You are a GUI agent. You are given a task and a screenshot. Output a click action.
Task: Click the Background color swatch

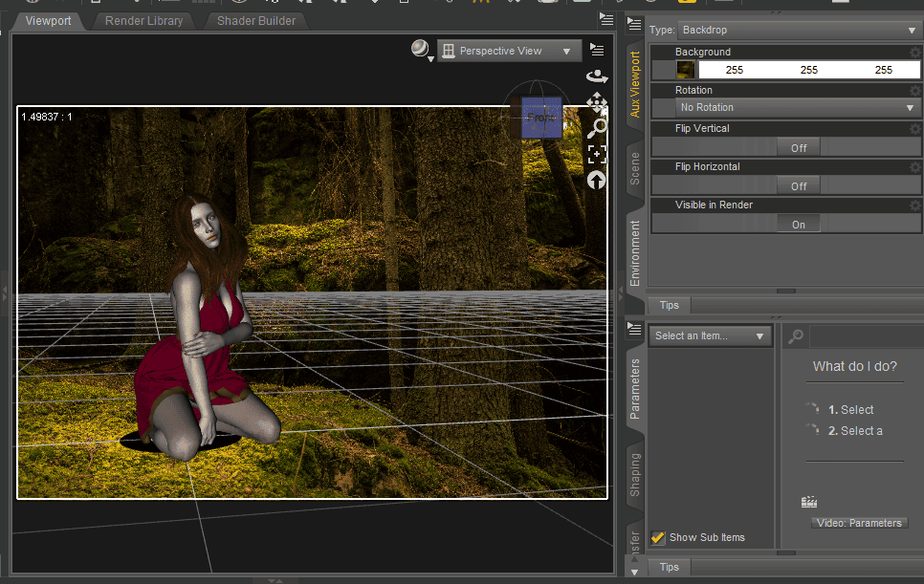[x=686, y=69]
